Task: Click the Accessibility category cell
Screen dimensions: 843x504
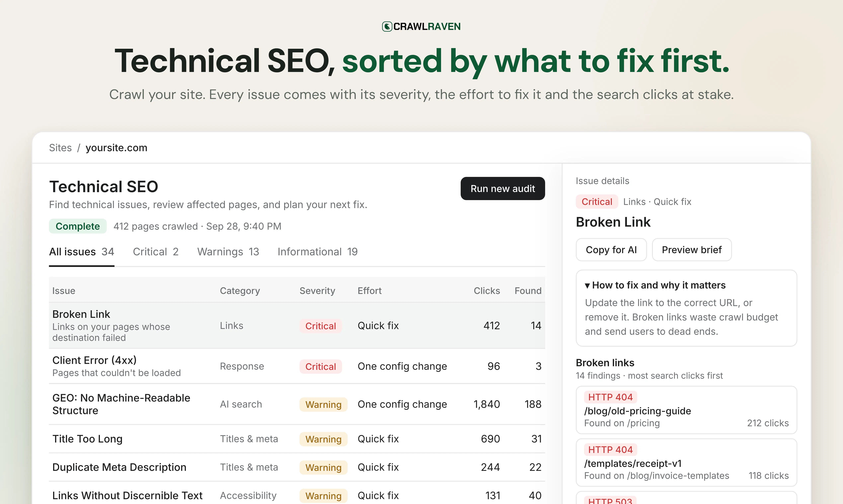Action: tap(248, 496)
